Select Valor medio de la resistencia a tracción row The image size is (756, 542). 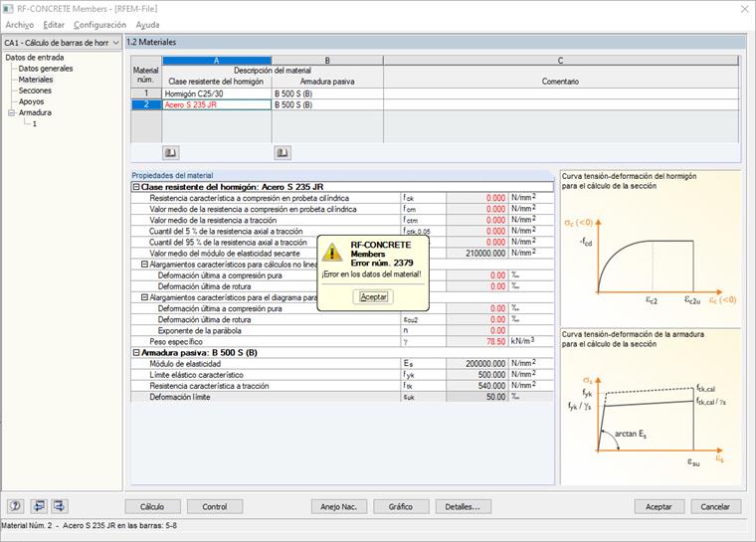coord(342,221)
